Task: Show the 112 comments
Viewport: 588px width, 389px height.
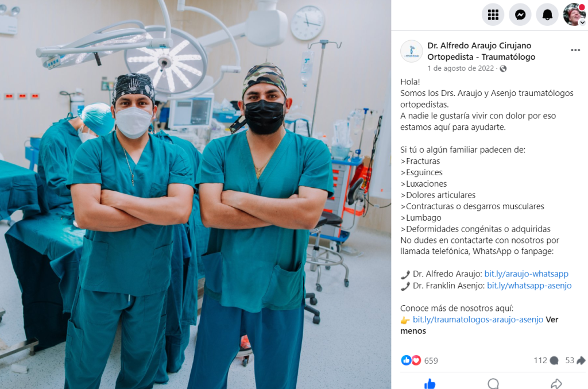Action: point(546,360)
